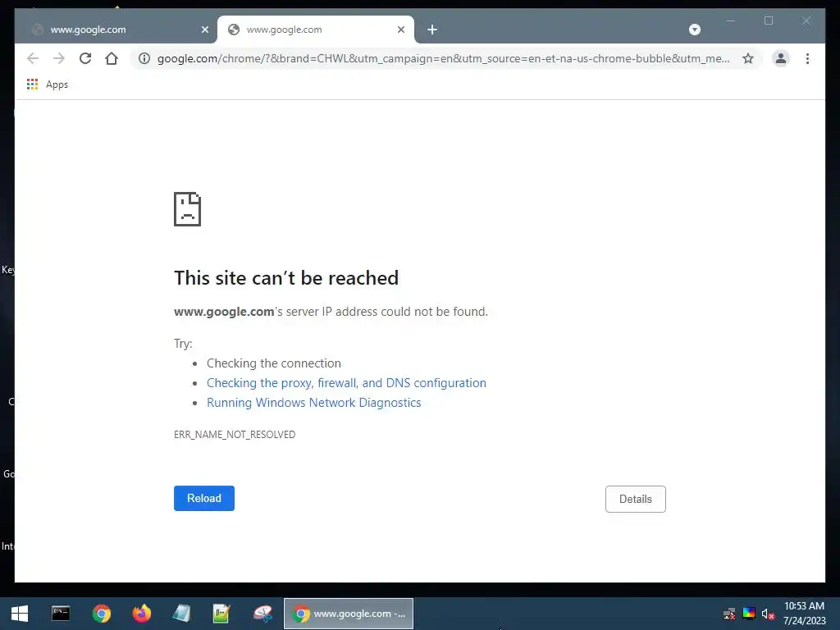Viewport: 840px width, 630px height.
Task: Open the blue notebook taskbar app
Action: (181, 614)
